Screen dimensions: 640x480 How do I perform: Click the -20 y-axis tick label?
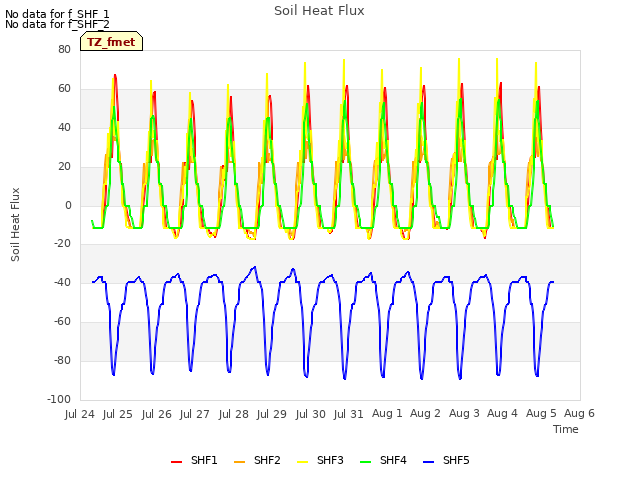point(62,243)
